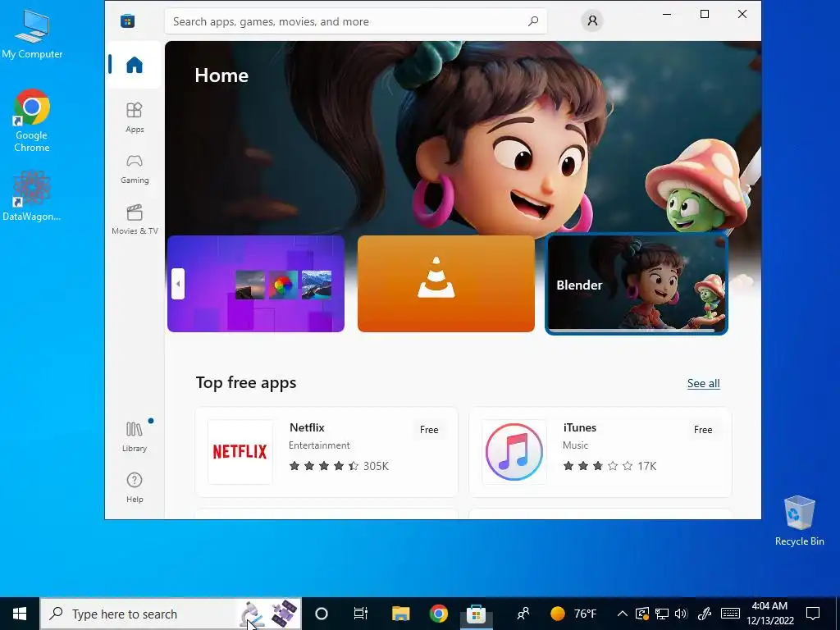
Task: Select the iTunes app title
Action: click(580, 427)
